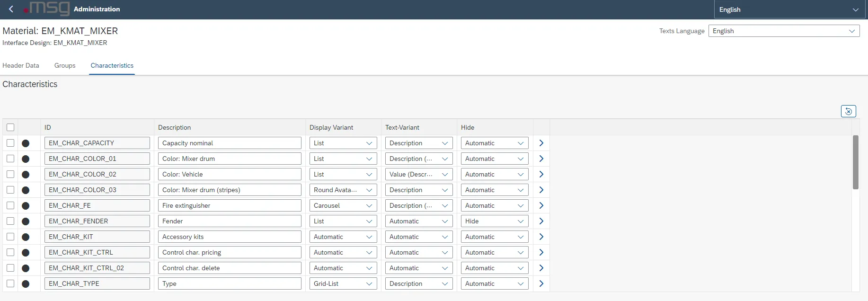This screenshot has height=301, width=868.
Task: Click status dot of EM_CHAR_COLOR_01 row
Action: click(x=26, y=159)
